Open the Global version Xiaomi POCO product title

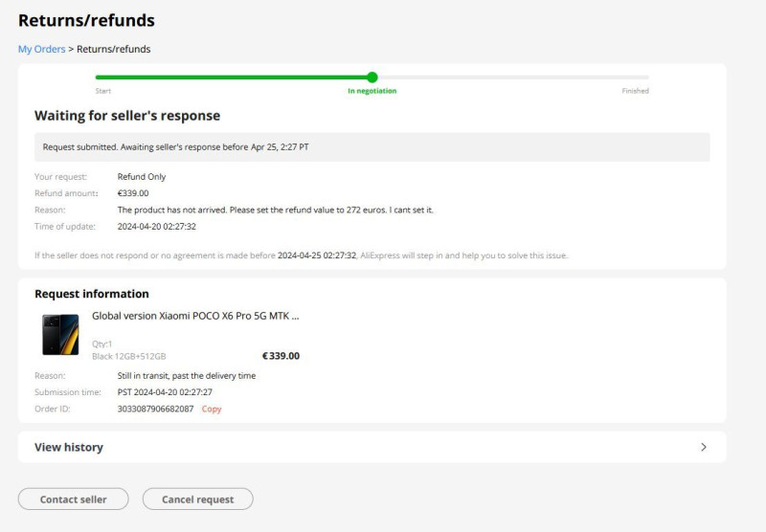pos(195,315)
